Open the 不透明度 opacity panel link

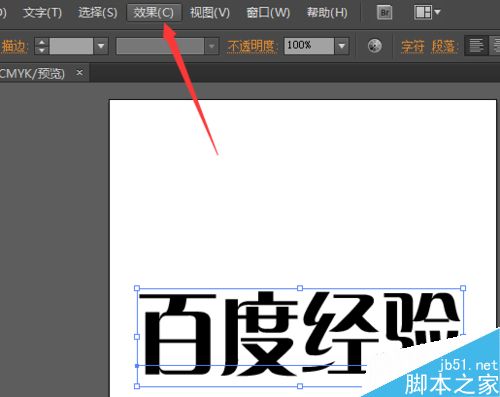(x=251, y=46)
